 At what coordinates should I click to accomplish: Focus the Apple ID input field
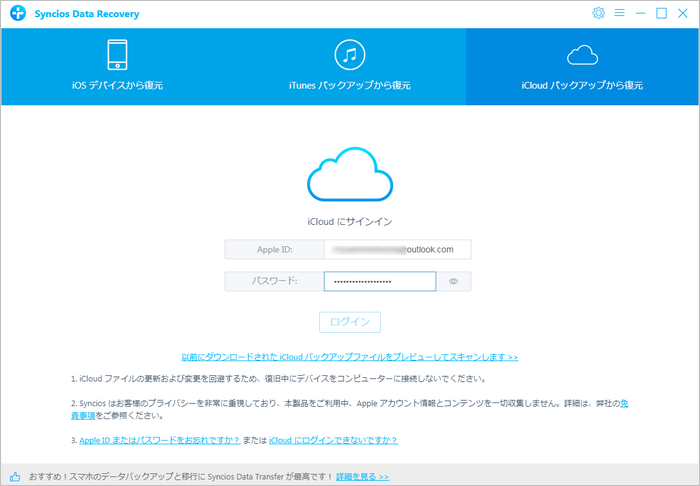[x=397, y=249]
